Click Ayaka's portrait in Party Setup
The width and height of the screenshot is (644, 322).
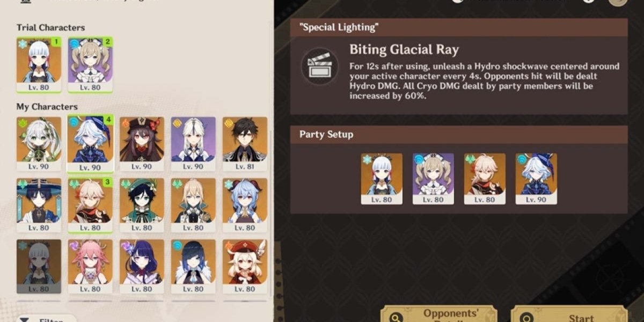382,179
